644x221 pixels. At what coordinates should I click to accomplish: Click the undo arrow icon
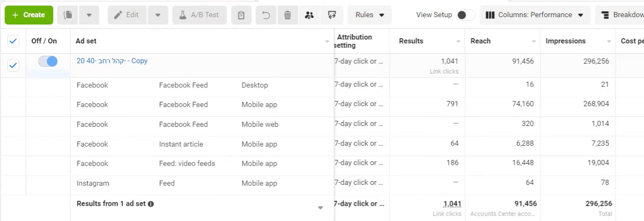point(266,15)
